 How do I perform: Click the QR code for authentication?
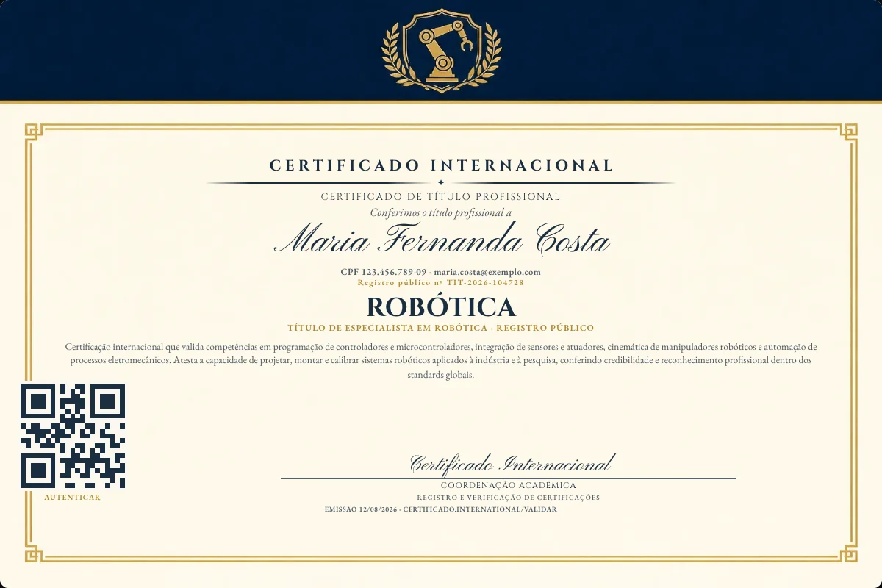click(x=73, y=436)
